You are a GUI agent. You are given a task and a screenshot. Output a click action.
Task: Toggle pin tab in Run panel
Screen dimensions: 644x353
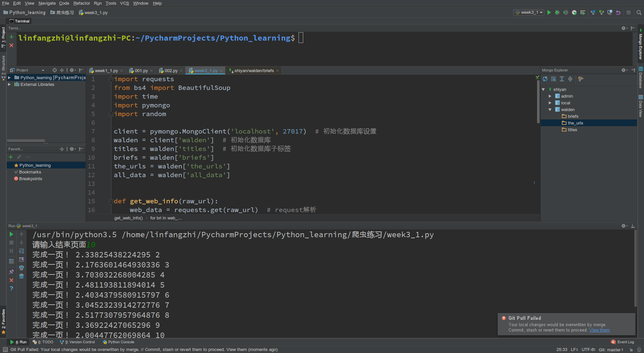click(x=11, y=272)
